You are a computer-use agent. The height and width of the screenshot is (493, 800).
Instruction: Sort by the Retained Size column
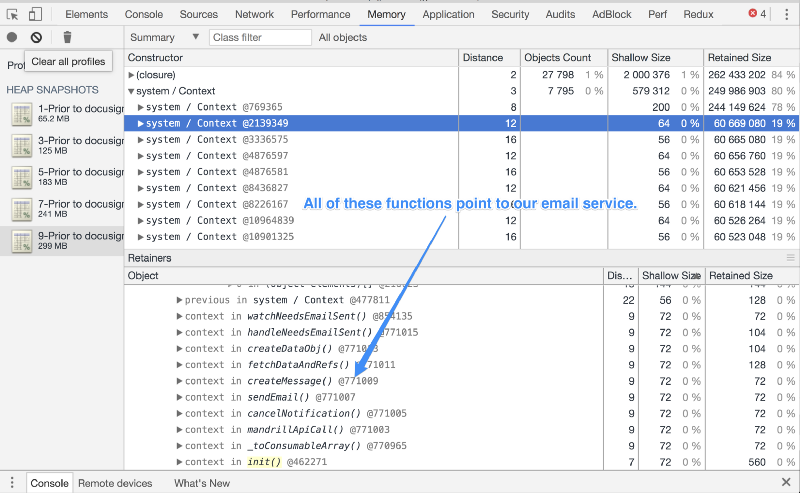tap(740, 58)
